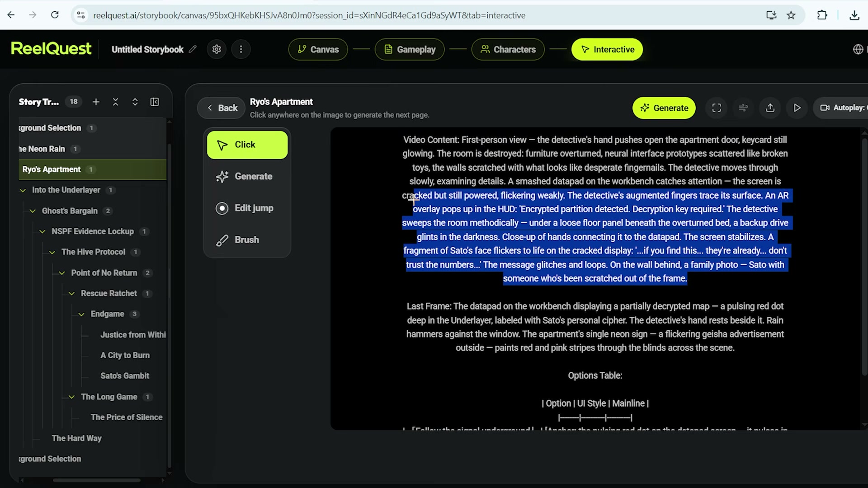The image size is (868, 488).
Task: Open browser extensions puzzle icon
Action: (x=822, y=15)
